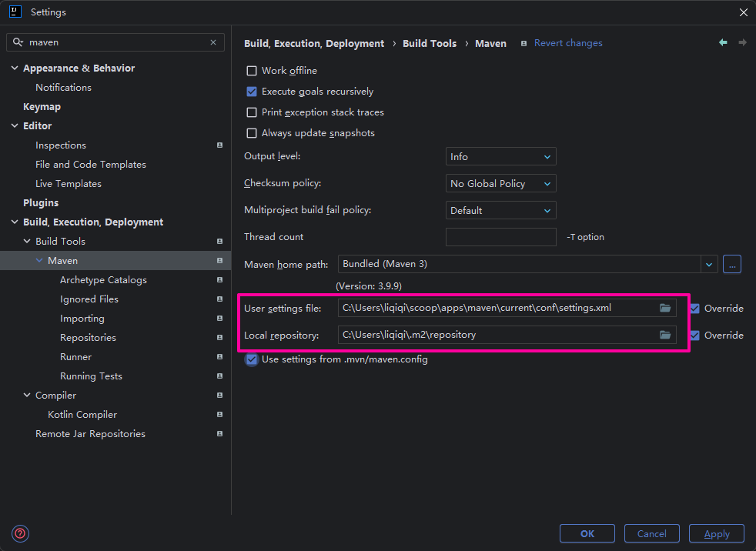
Task: Uncheck Execute goals recursively
Action: point(252,92)
